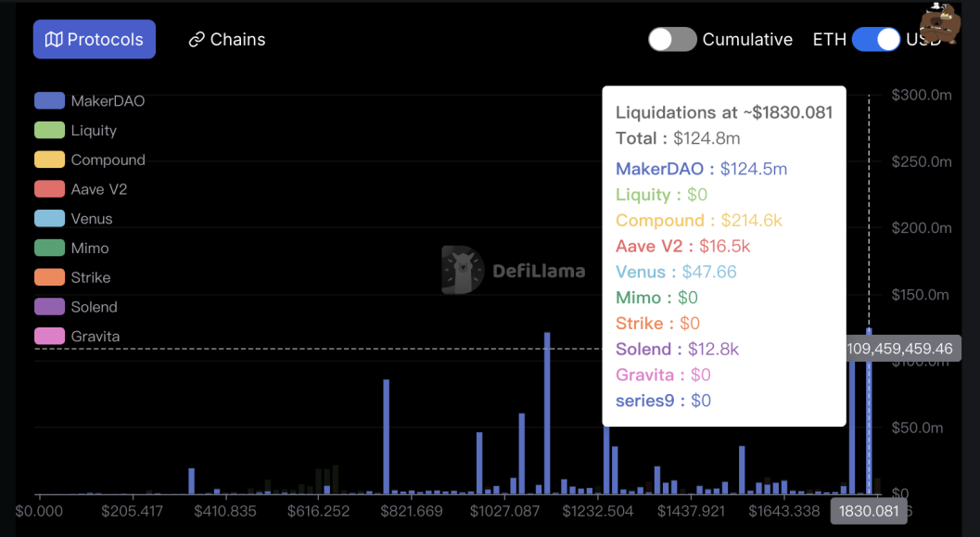The image size is (980, 537).
Task: Switch to the Protocols tab
Action: [95, 40]
